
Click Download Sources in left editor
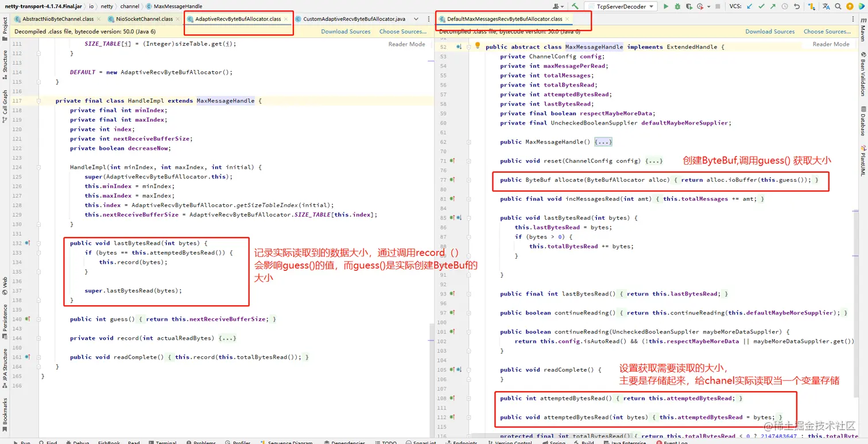tap(346, 32)
